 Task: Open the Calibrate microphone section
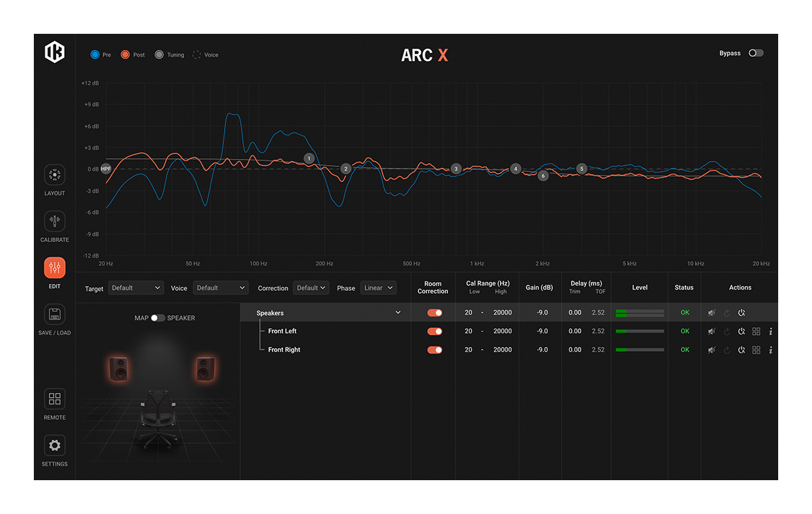(x=55, y=222)
